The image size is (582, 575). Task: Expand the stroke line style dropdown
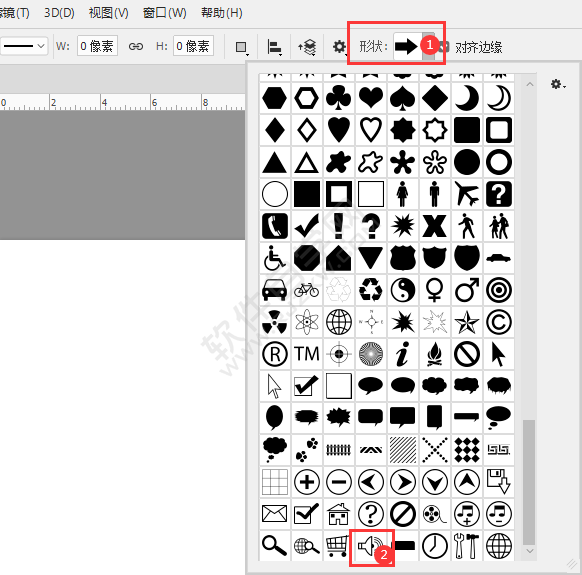click(x=24, y=46)
